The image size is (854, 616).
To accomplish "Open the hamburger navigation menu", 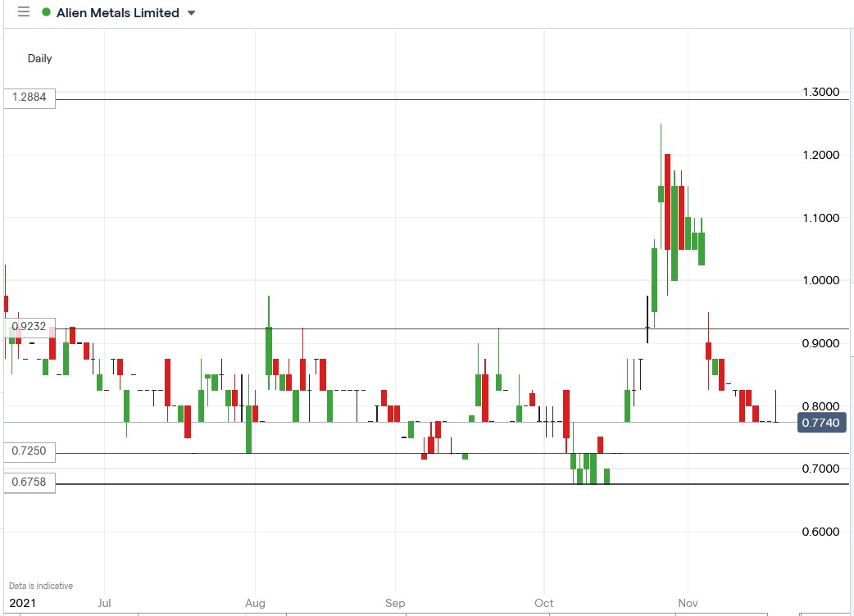I will [x=23, y=12].
